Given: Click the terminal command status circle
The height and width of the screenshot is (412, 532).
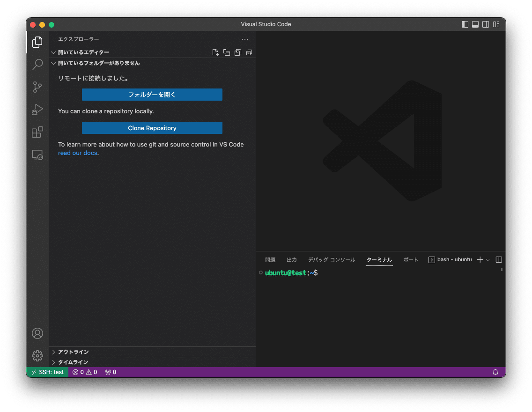Looking at the screenshot, I should click(260, 272).
